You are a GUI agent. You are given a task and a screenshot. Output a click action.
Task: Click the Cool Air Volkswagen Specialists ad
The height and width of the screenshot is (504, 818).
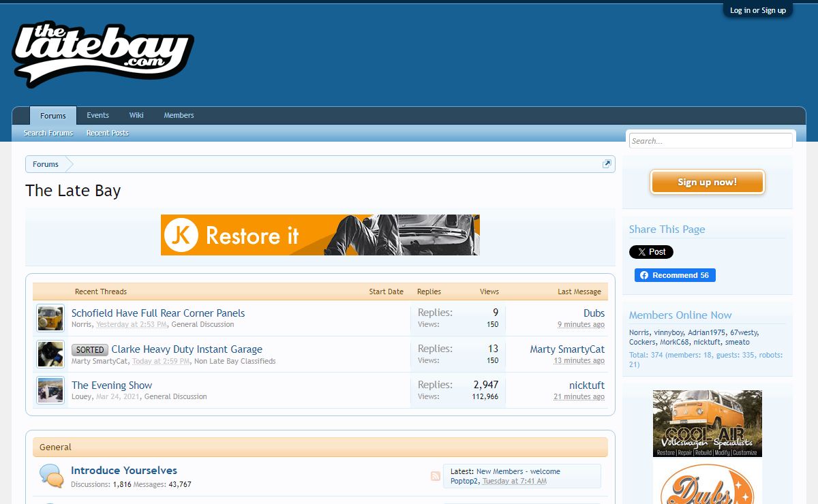click(x=708, y=424)
